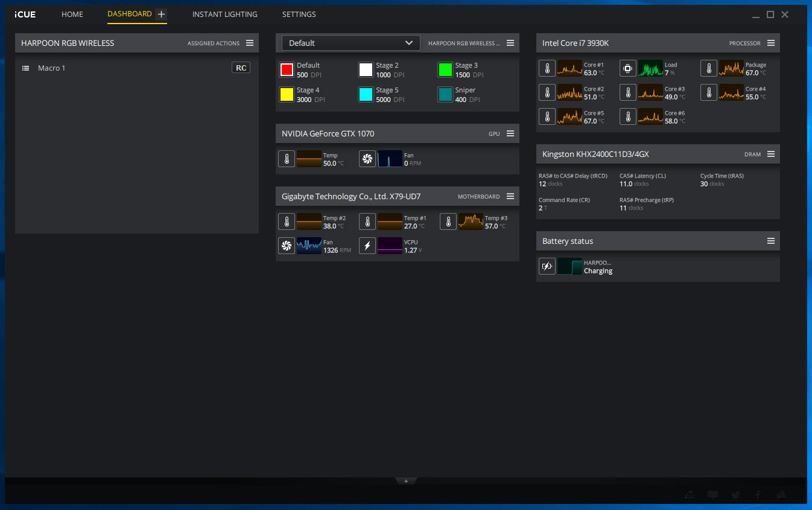Screen dimensions: 812x510
Task: Click the GPU Fan RPM graph
Action: coord(390,159)
